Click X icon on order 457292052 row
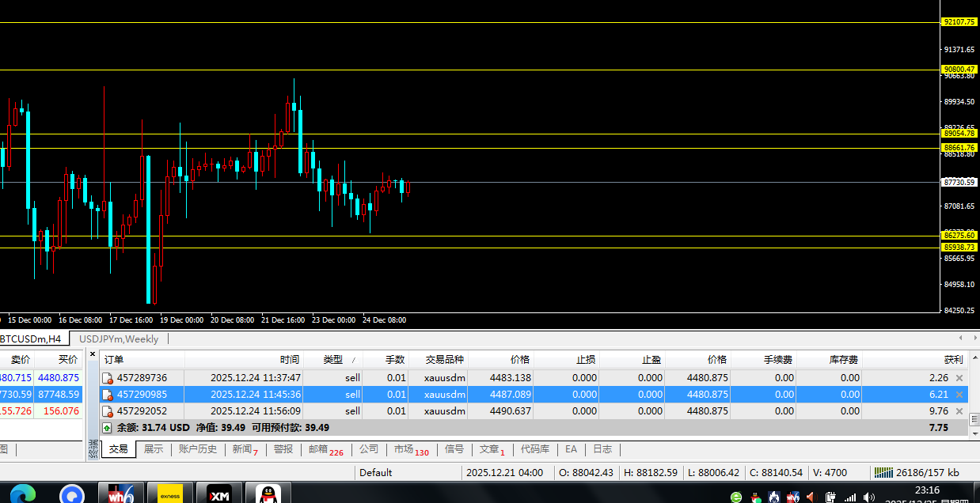980x503 pixels. (959, 411)
